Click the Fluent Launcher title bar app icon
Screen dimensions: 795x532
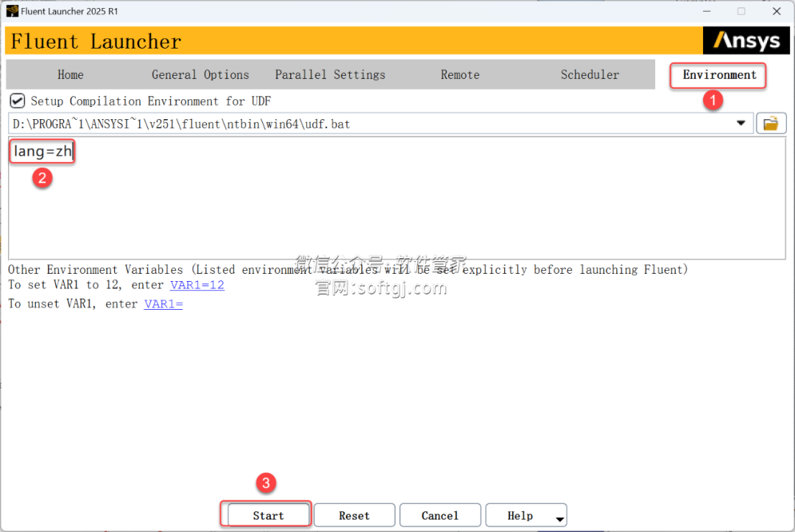tap(13, 11)
